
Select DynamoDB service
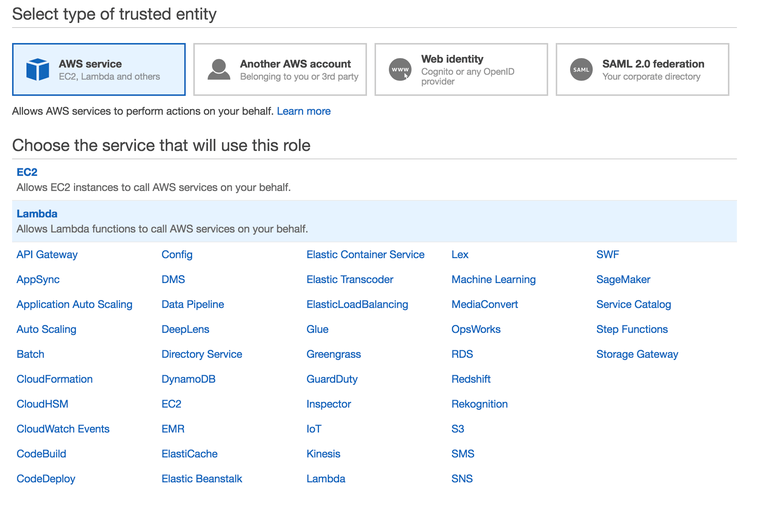click(x=188, y=379)
